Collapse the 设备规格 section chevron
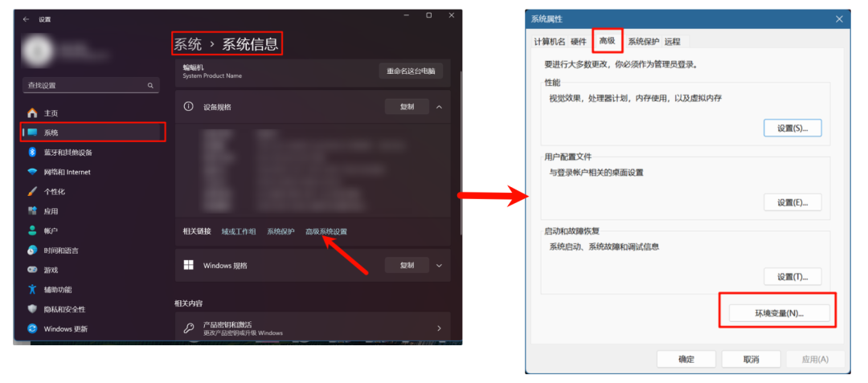 [x=439, y=108]
